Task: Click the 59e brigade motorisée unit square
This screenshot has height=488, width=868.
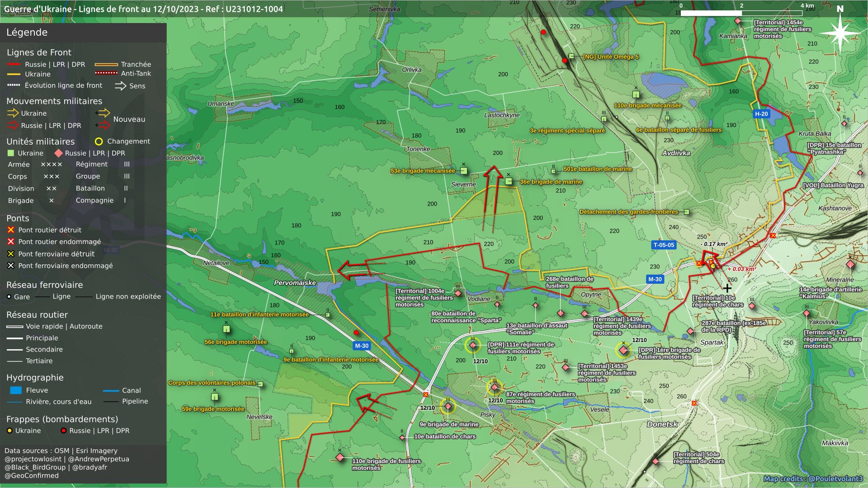Action: tap(215, 397)
